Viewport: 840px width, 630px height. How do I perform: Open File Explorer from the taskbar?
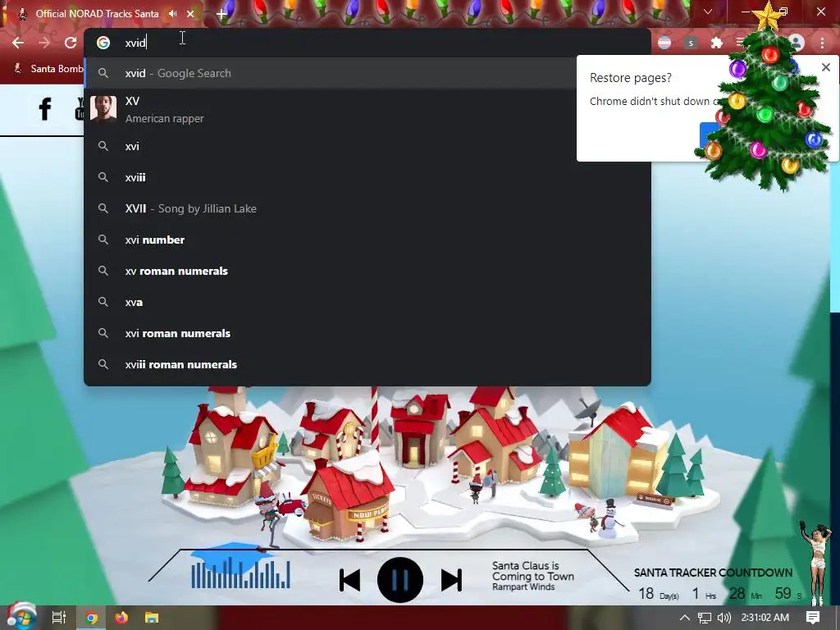(x=152, y=618)
